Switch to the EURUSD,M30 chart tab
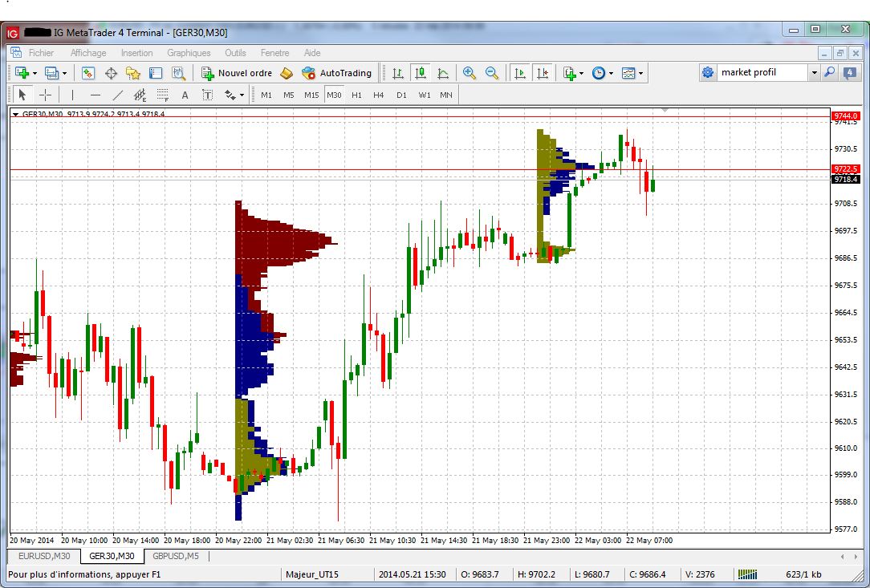The width and height of the screenshot is (870, 588). coord(44,556)
